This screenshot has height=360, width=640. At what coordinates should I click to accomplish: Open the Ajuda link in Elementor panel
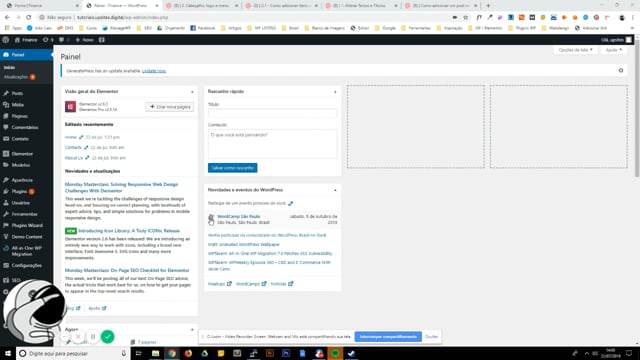pyautogui.click(x=97, y=308)
